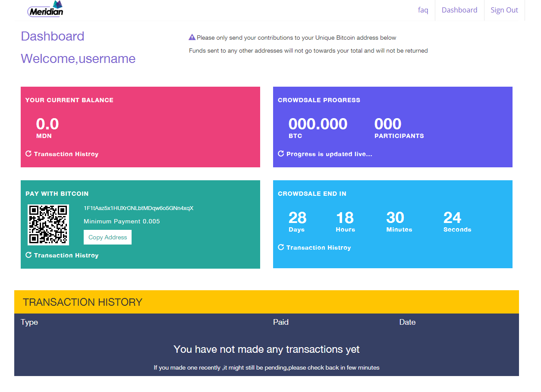
Task: Go to Dashboard nav link
Action: click(x=459, y=10)
